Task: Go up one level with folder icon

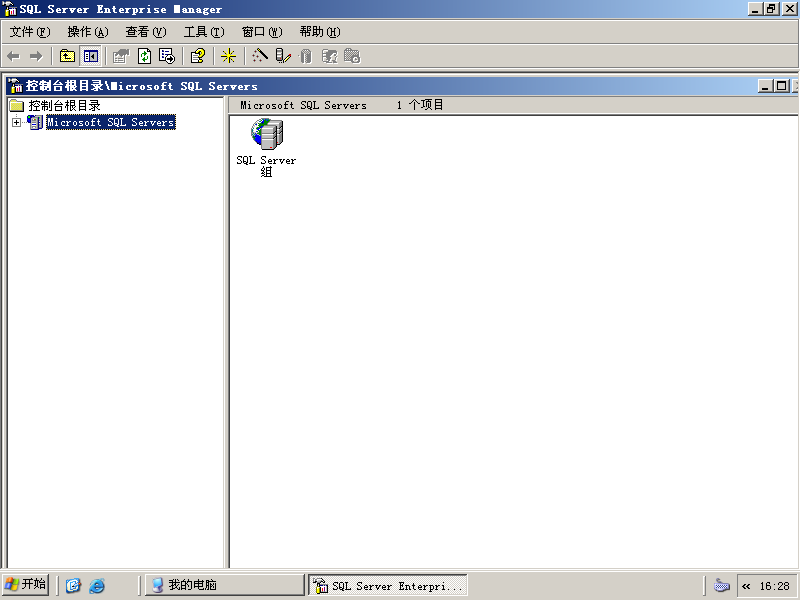Action: click(67, 56)
